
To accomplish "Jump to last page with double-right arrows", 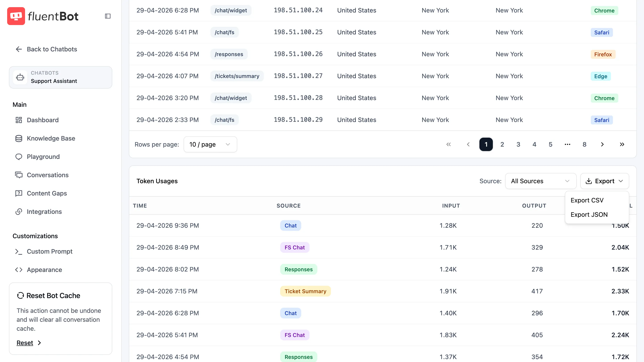I will [x=622, y=144].
